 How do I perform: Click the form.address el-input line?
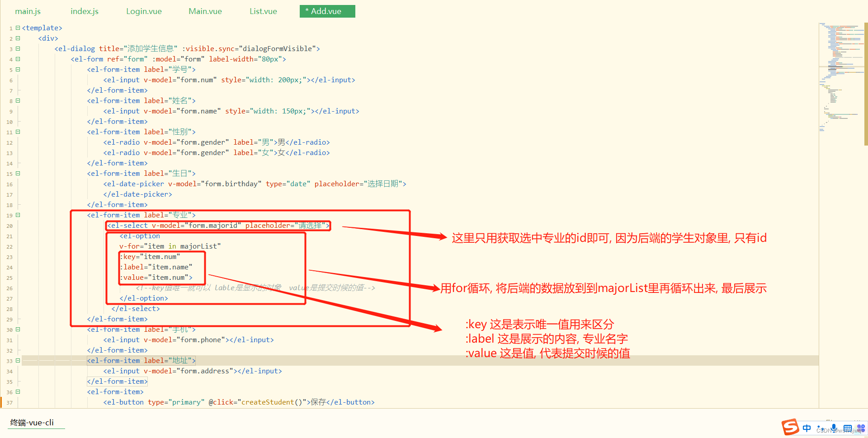[193, 371]
